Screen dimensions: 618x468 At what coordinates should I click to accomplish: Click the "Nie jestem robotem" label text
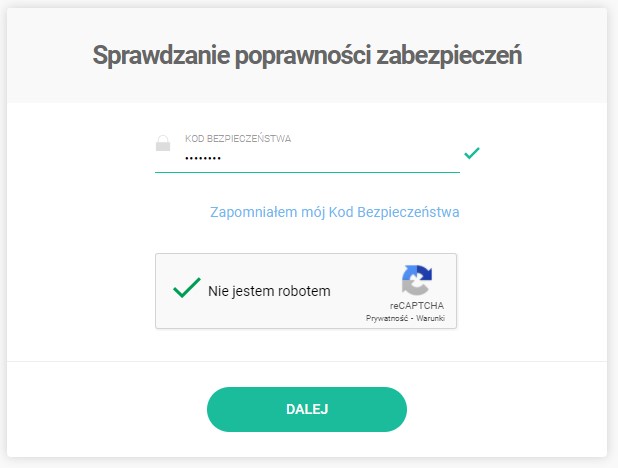(x=269, y=292)
